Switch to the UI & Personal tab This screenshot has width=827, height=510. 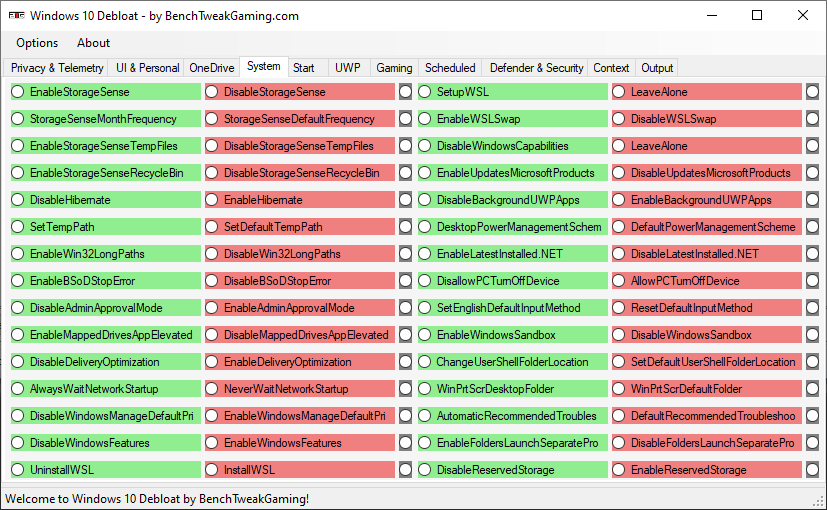point(147,68)
